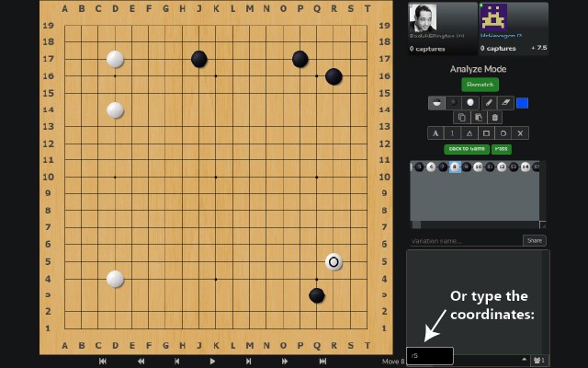Toggle the triangle marker tool

tap(469, 133)
